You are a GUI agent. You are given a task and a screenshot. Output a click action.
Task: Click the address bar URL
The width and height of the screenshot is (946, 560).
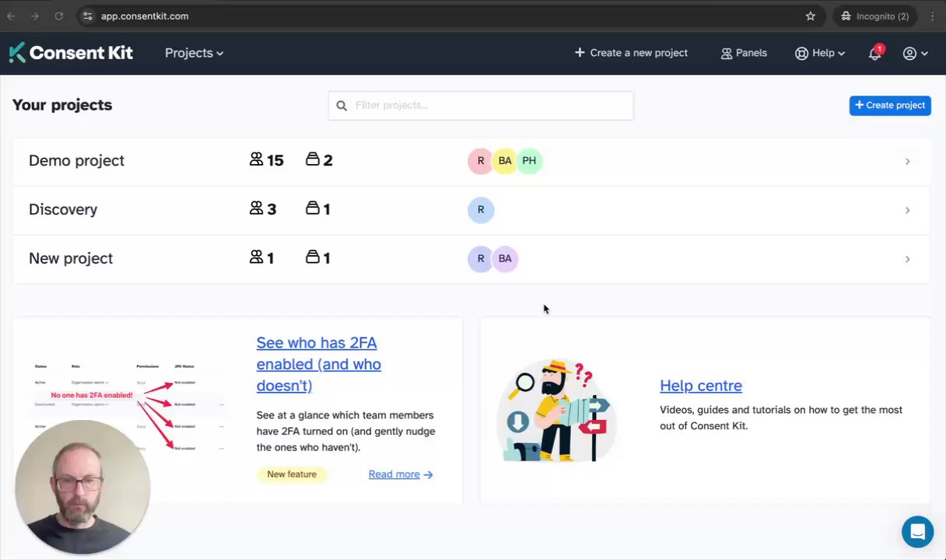(145, 16)
